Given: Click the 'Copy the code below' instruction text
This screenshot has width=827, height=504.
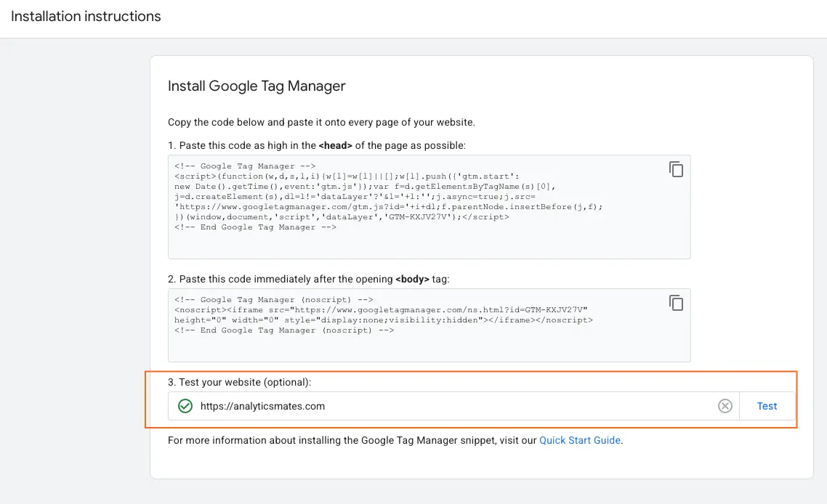Looking at the screenshot, I should [321, 122].
